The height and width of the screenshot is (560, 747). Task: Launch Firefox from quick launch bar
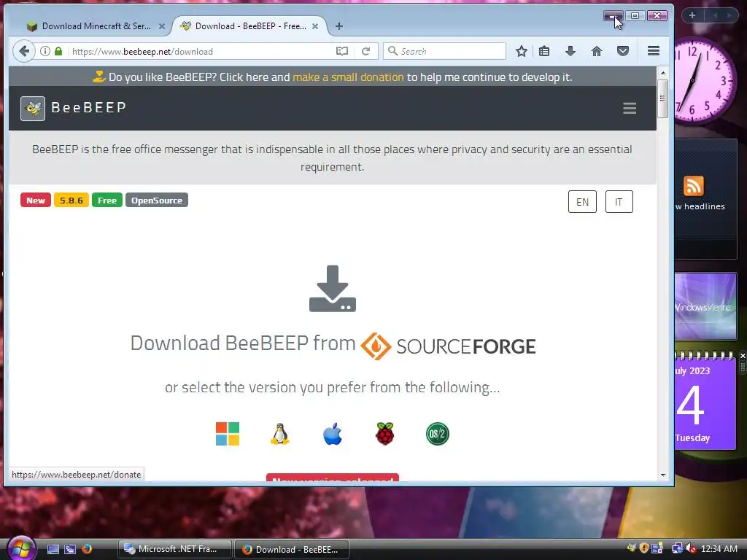point(87,549)
